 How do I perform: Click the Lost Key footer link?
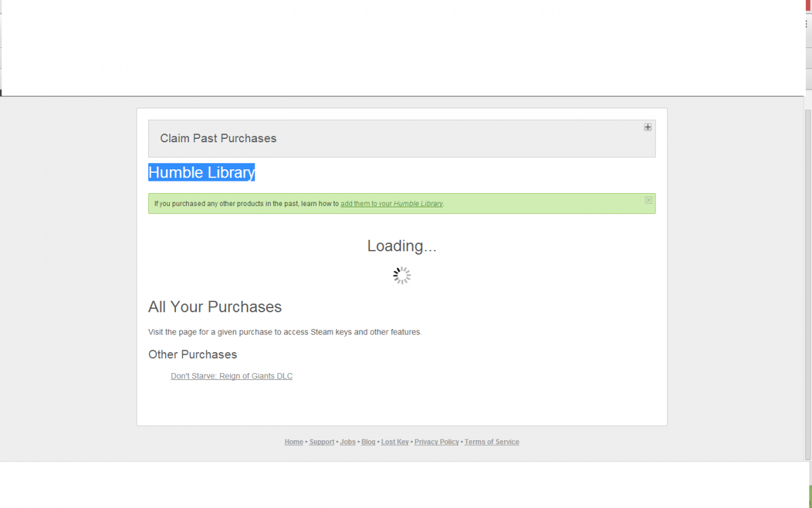pos(394,442)
